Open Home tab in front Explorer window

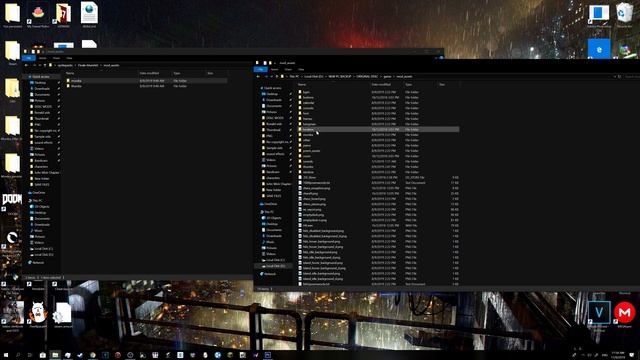274,69
